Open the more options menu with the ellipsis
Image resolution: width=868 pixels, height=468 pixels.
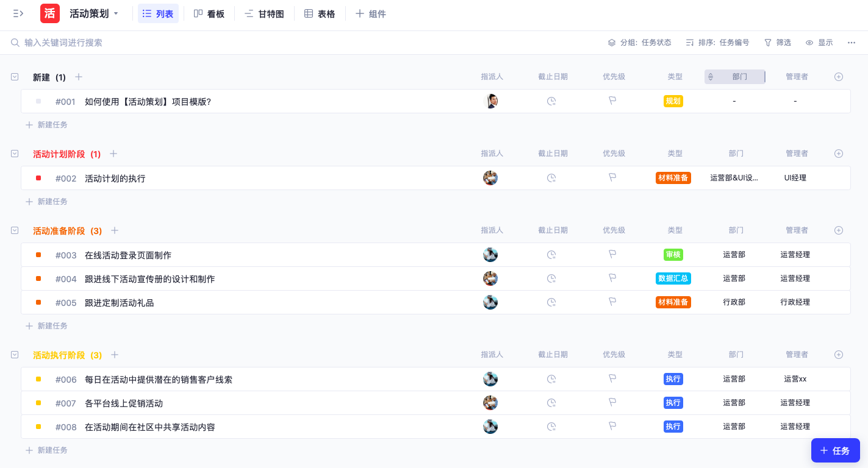pyautogui.click(x=852, y=43)
